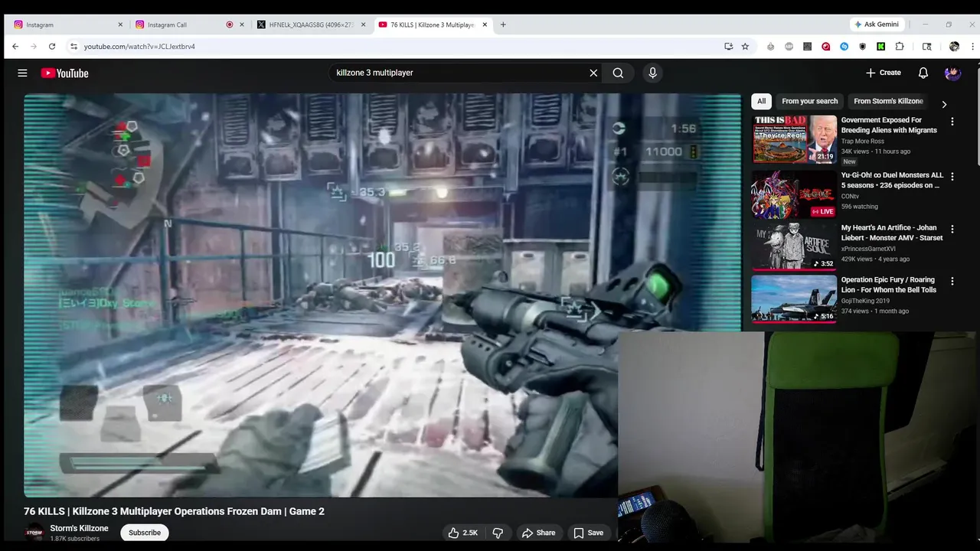Save video to a playlist
The width and height of the screenshot is (980, 551).
[588, 533]
